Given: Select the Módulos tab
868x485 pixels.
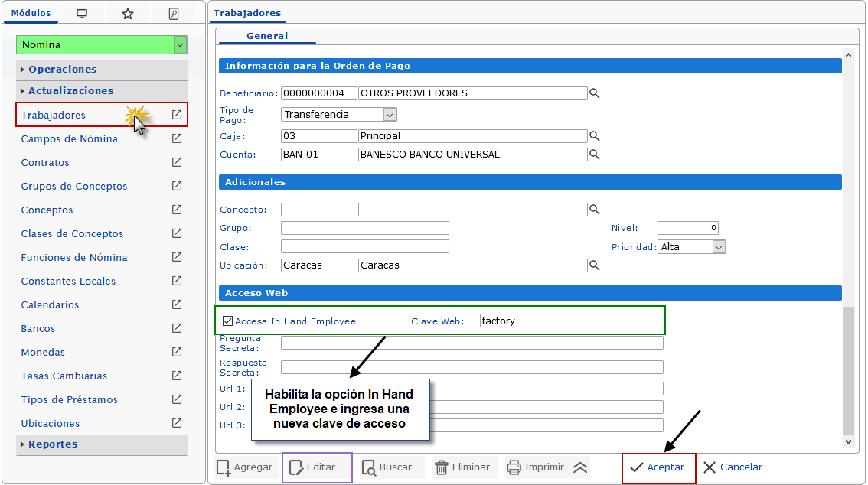Looking at the screenshot, I should coord(31,13).
